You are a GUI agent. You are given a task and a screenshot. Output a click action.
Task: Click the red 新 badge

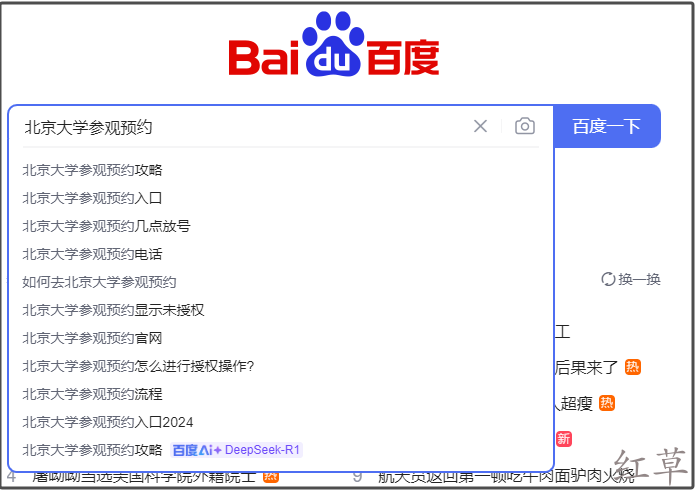tap(563, 439)
